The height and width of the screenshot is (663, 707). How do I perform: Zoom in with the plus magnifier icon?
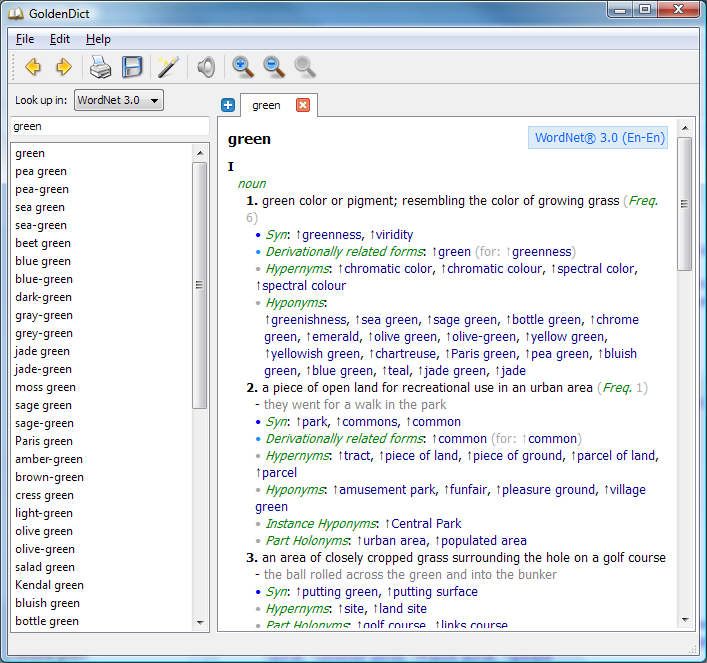[242, 67]
